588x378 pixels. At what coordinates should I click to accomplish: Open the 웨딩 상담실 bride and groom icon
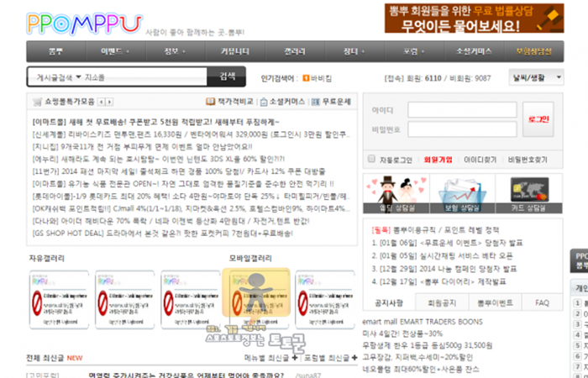click(x=396, y=193)
